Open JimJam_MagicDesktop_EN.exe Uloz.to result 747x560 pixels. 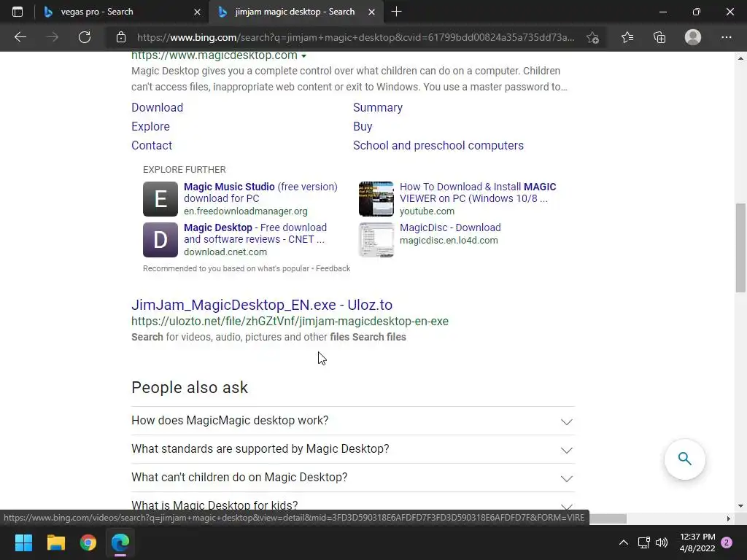pos(262,305)
